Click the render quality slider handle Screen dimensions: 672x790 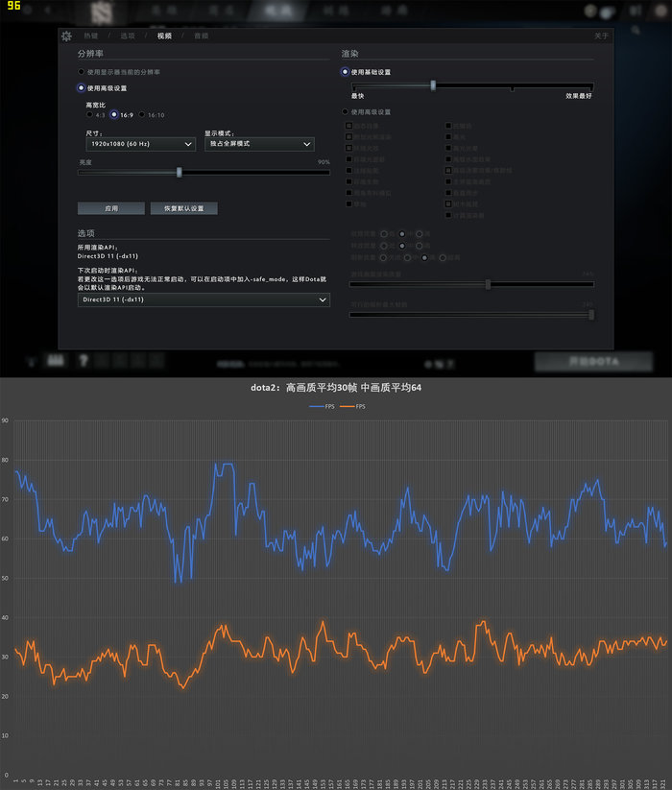point(433,85)
